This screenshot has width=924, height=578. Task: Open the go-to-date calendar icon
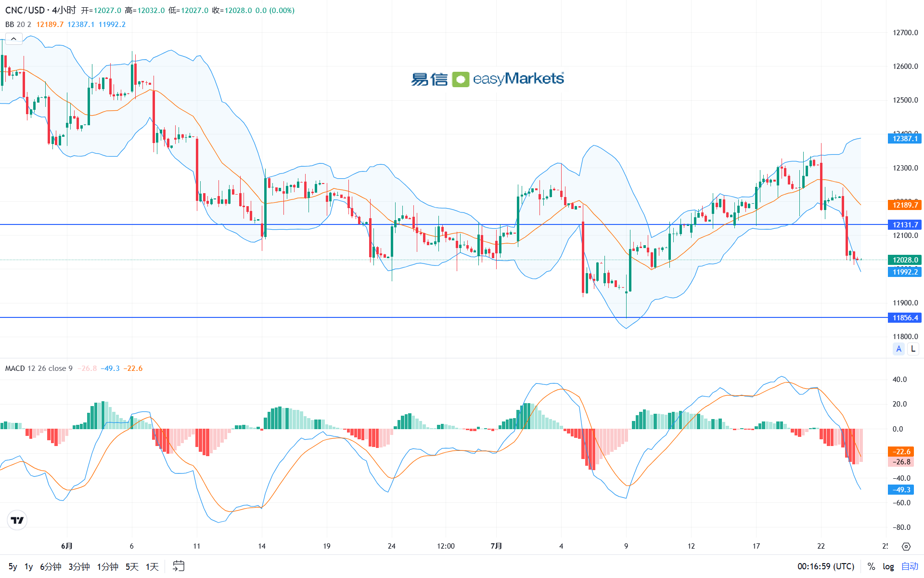coord(179,566)
